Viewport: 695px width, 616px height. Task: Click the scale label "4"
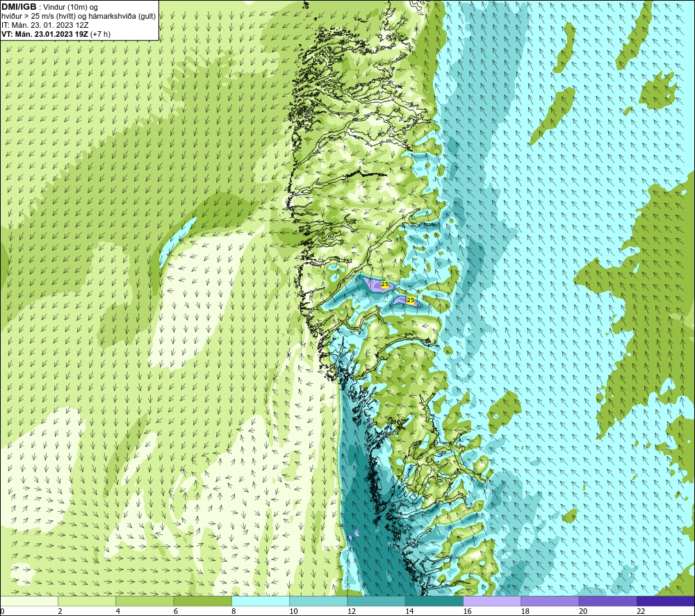[118, 612]
